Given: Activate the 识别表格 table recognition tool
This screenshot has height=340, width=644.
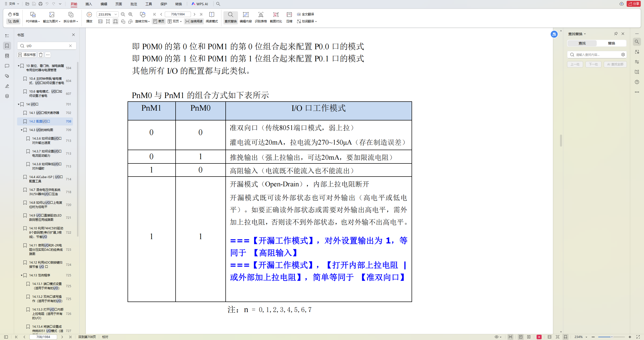Looking at the screenshot, I should click(x=261, y=18).
